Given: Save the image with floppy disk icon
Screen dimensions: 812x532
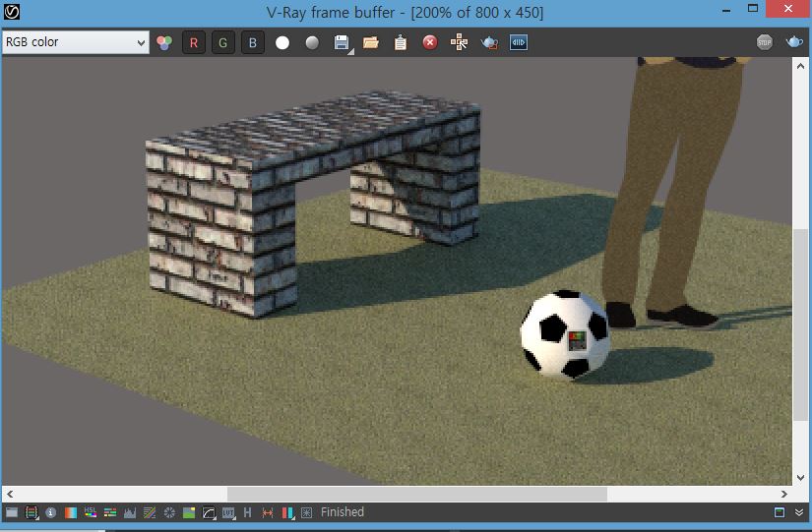Looking at the screenshot, I should point(342,42).
